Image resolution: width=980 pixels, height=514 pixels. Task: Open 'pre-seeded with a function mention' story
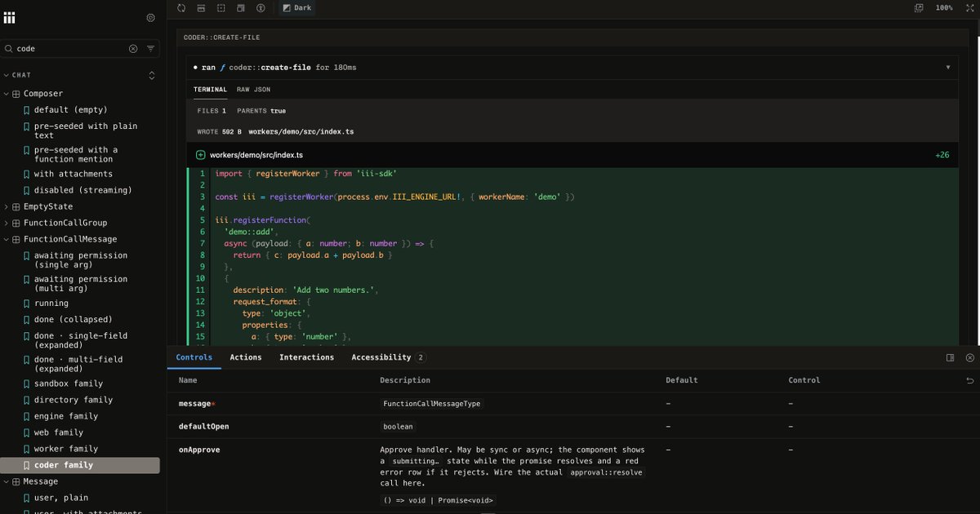[x=76, y=154]
